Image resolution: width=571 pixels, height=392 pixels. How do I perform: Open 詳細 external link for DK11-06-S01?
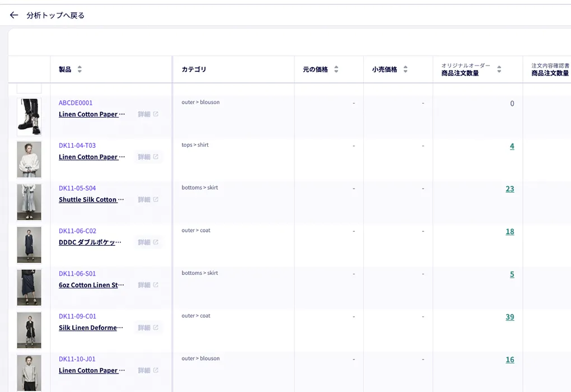[148, 285]
